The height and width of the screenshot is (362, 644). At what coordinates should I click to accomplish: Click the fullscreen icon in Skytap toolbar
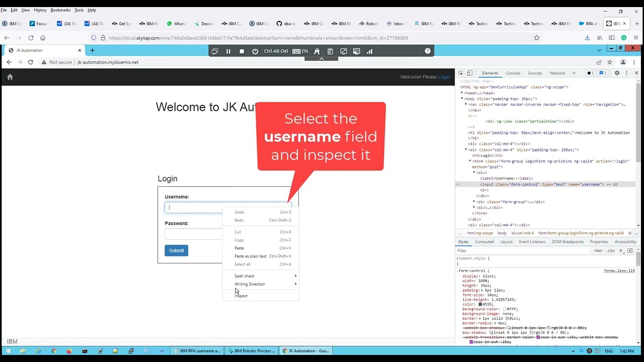[x=344, y=51]
